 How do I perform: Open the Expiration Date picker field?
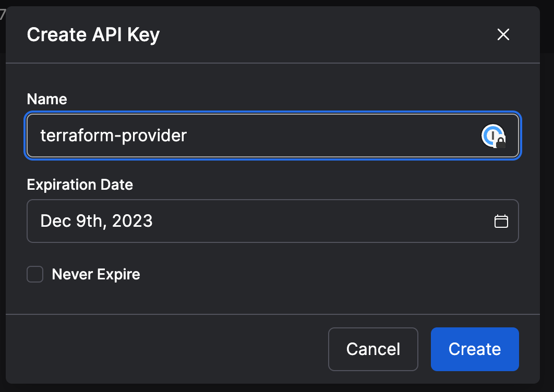point(273,221)
